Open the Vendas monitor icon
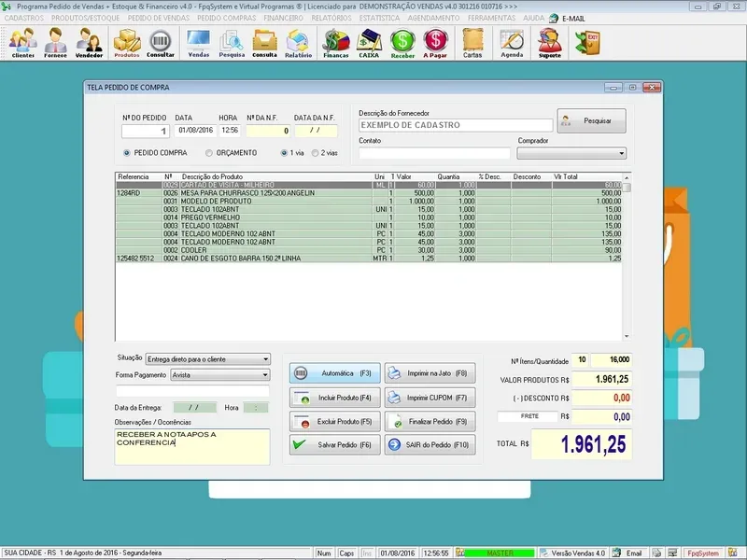Image resolution: width=747 pixels, height=560 pixels. (198, 43)
